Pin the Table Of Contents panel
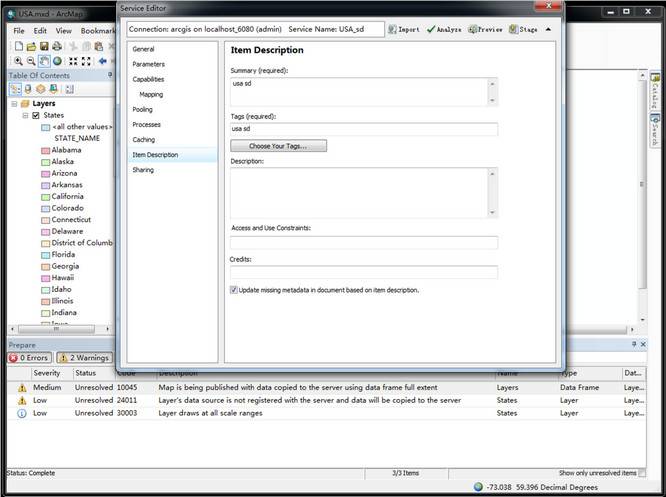666x497 pixels. [x=110, y=75]
